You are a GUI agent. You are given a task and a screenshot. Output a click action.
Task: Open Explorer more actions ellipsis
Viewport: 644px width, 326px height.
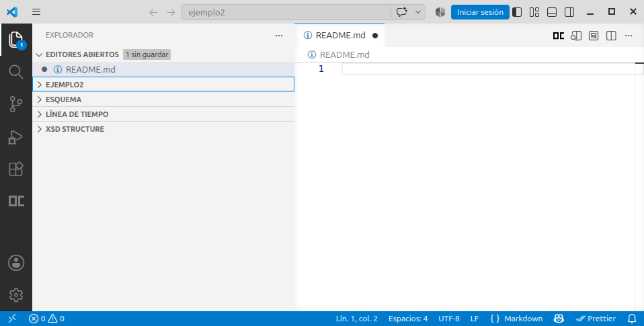point(279,36)
